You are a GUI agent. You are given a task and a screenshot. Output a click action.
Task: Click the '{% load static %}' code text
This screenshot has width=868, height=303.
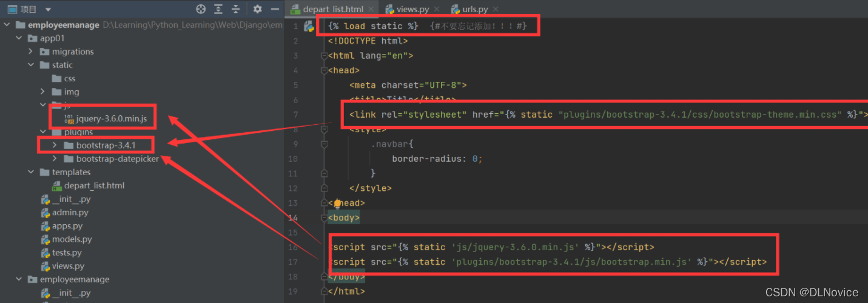click(373, 26)
